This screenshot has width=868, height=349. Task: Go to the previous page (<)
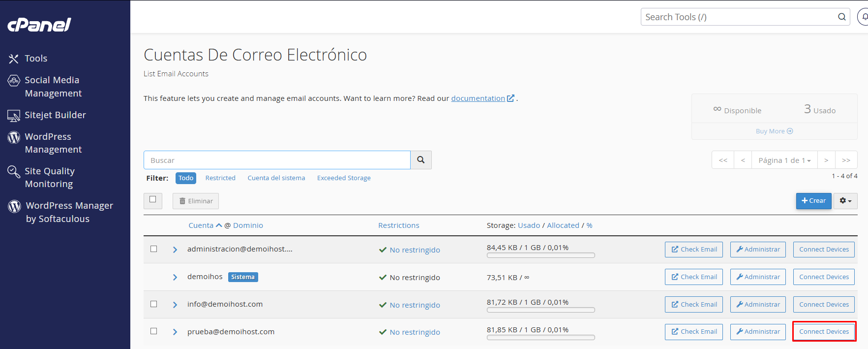tap(743, 160)
